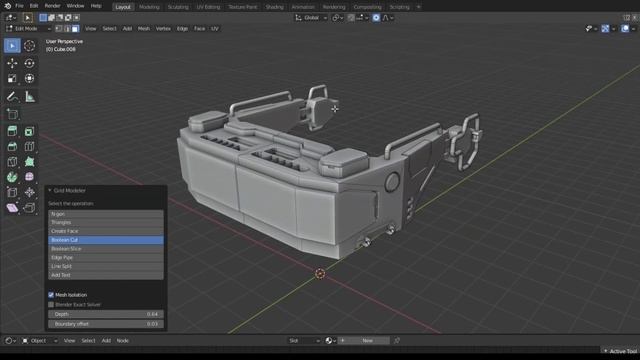Select the Annotate pencil tool
The image size is (640, 360).
tap(12, 97)
